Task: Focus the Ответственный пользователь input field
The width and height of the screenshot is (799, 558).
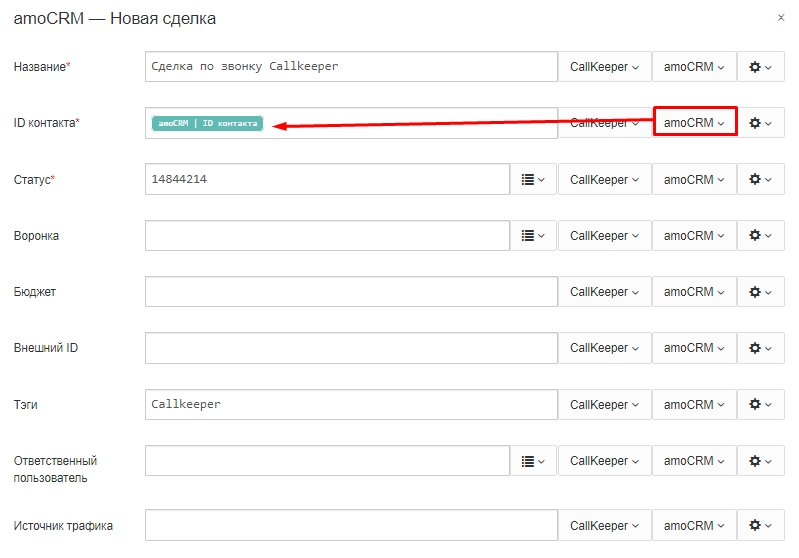Action: pos(327,461)
